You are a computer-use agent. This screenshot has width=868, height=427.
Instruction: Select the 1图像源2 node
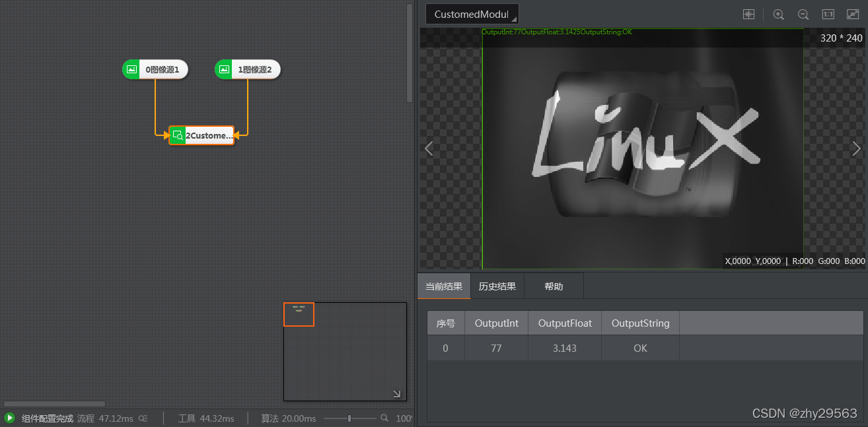pyautogui.click(x=248, y=69)
